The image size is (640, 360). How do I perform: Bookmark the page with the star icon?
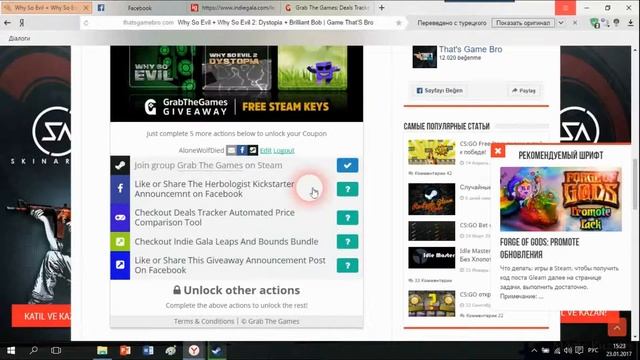click(x=399, y=23)
